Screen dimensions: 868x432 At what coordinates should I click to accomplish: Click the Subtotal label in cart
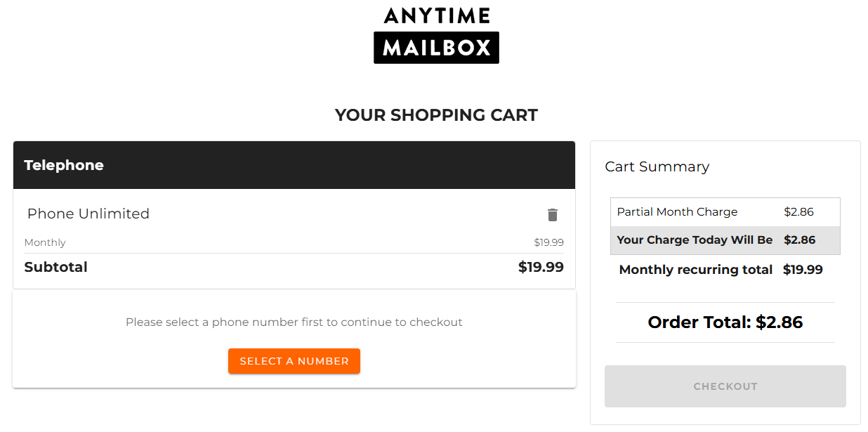click(x=56, y=267)
